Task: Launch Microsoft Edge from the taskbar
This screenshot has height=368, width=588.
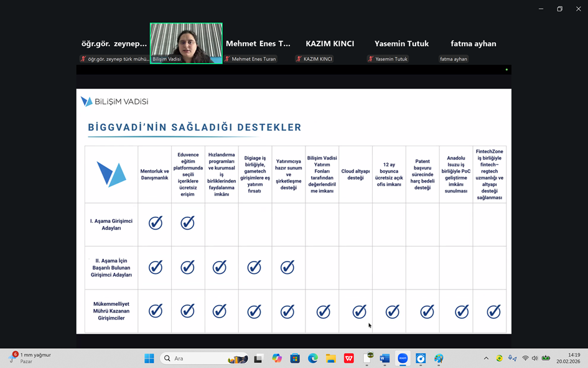Action: click(313, 358)
